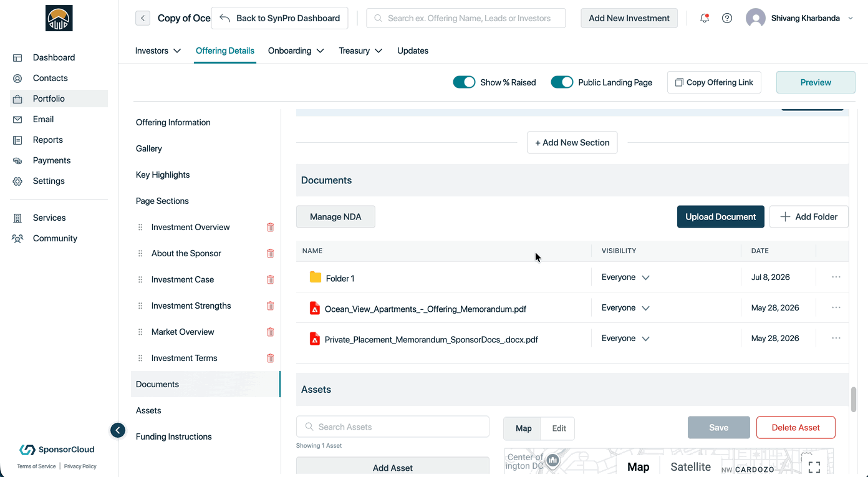Delete the Investment Overview section via trash icon
Screen dimensions: 868x477
(270, 228)
